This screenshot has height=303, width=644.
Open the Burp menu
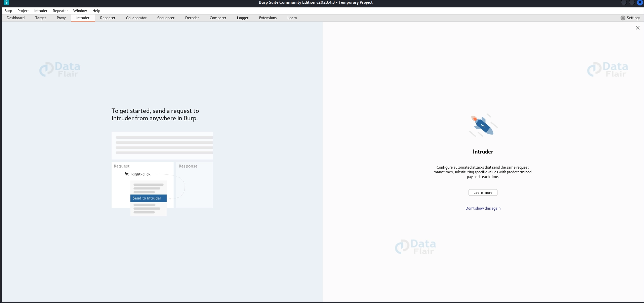pos(8,11)
